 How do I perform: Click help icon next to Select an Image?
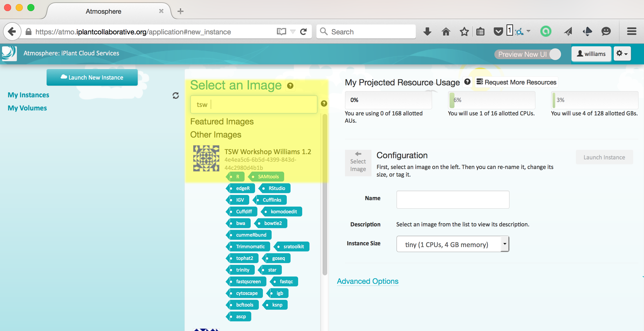click(290, 86)
